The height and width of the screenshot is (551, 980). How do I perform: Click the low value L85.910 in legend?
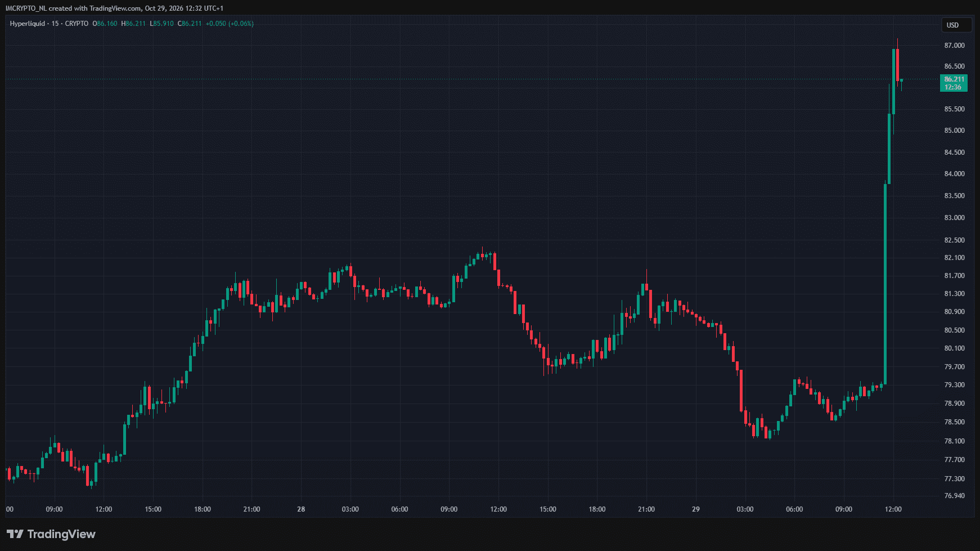pyautogui.click(x=162, y=24)
